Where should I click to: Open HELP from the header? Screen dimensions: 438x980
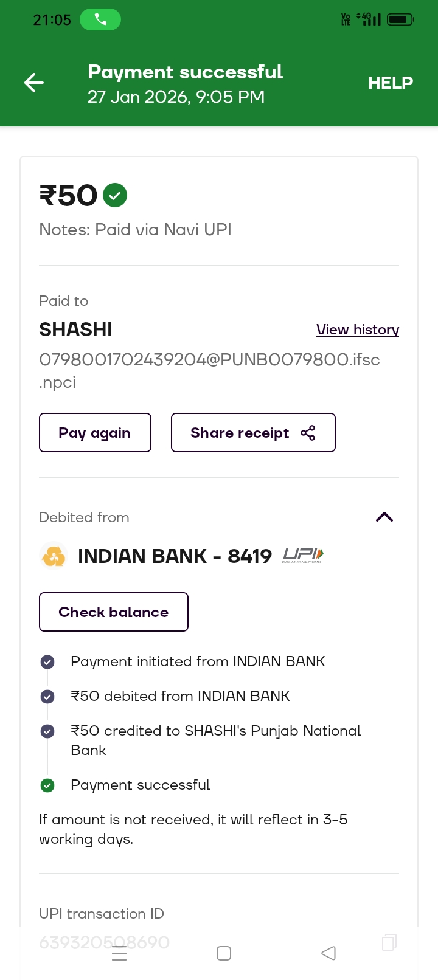390,83
